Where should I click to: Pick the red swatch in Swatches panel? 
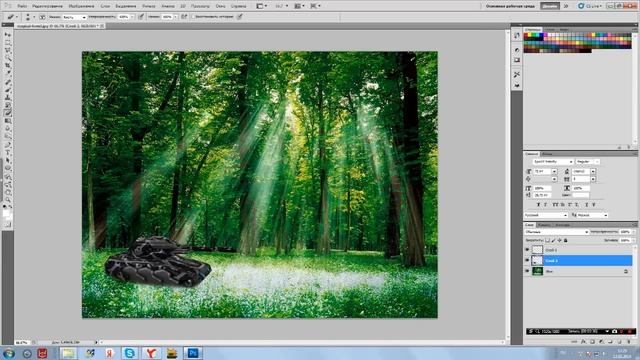pos(526,36)
